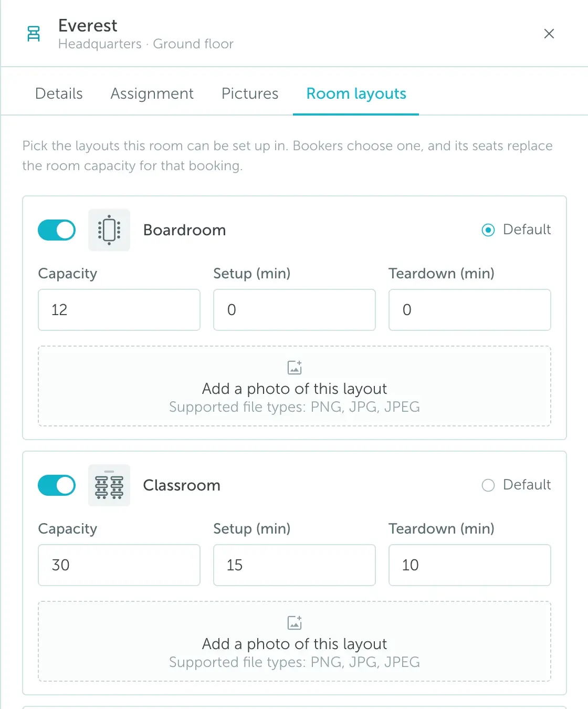Open the Assignment tab

click(x=152, y=93)
